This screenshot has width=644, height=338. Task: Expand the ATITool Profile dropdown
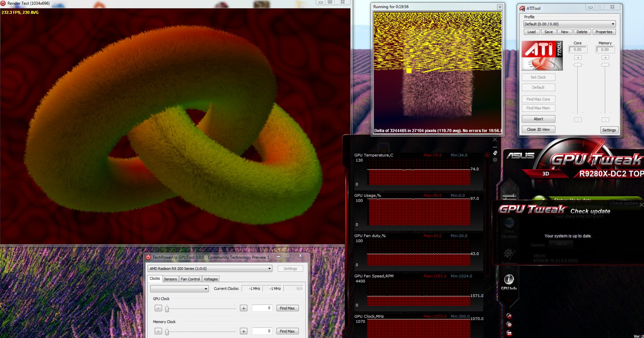click(613, 24)
